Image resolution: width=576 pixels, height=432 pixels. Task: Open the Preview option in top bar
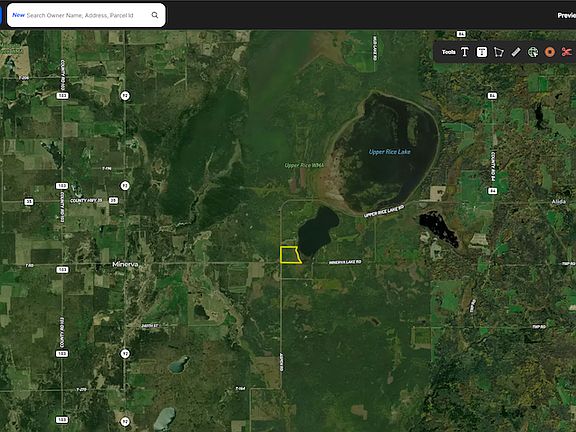pyautogui.click(x=566, y=15)
